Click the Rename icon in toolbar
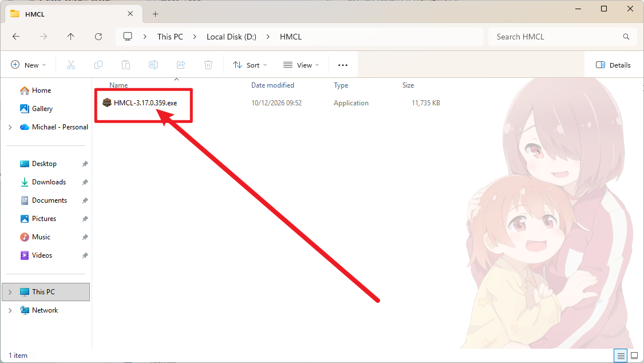 pyautogui.click(x=153, y=65)
